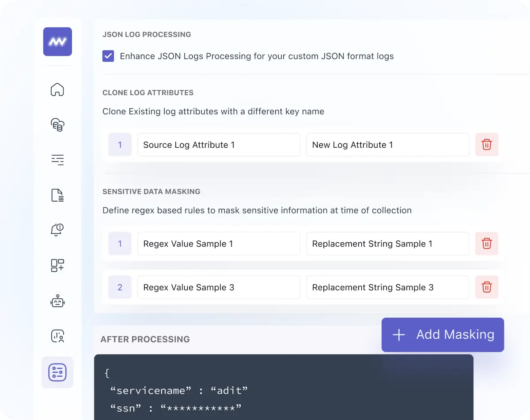This screenshot has height=420, width=530.
Task: Open the Home page in sidebar
Action: point(57,89)
